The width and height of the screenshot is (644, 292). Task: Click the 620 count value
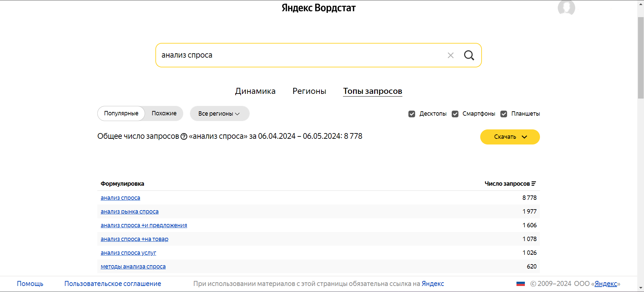point(532,267)
